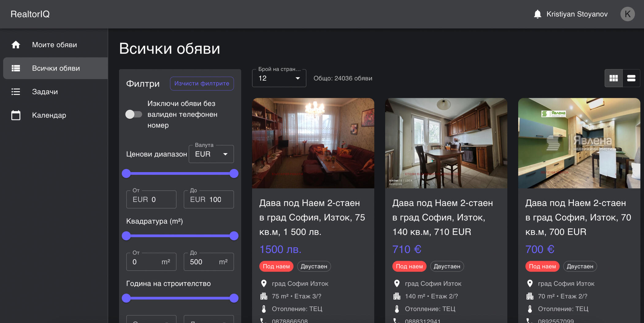644x323 pixels.
Task: Click the Квадратура minimum slider handle
Action: coord(126,236)
